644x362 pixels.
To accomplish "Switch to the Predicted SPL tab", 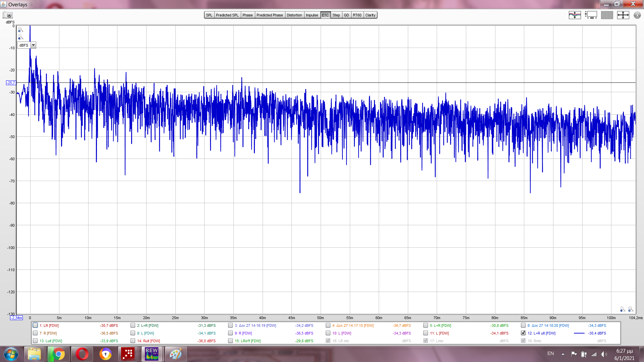I will click(x=227, y=15).
